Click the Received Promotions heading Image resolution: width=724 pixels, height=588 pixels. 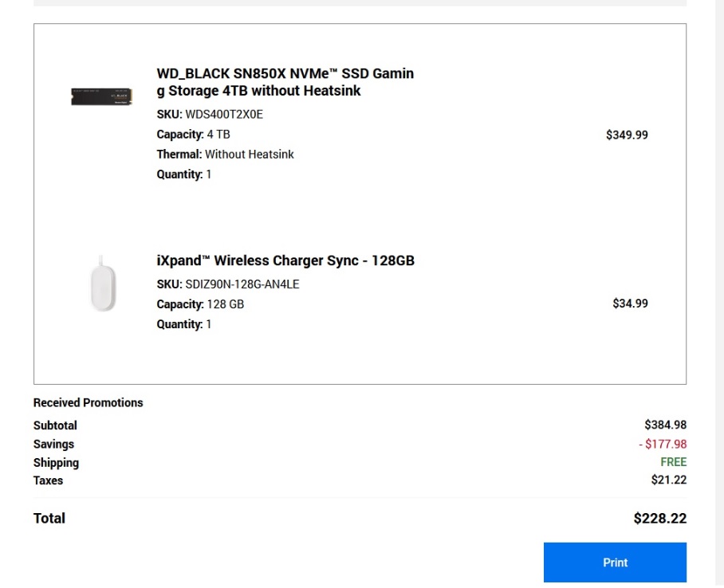pos(89,402)
